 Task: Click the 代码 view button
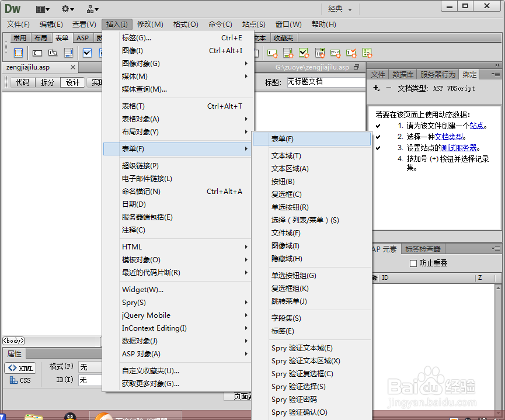click(x=23, y=82)
